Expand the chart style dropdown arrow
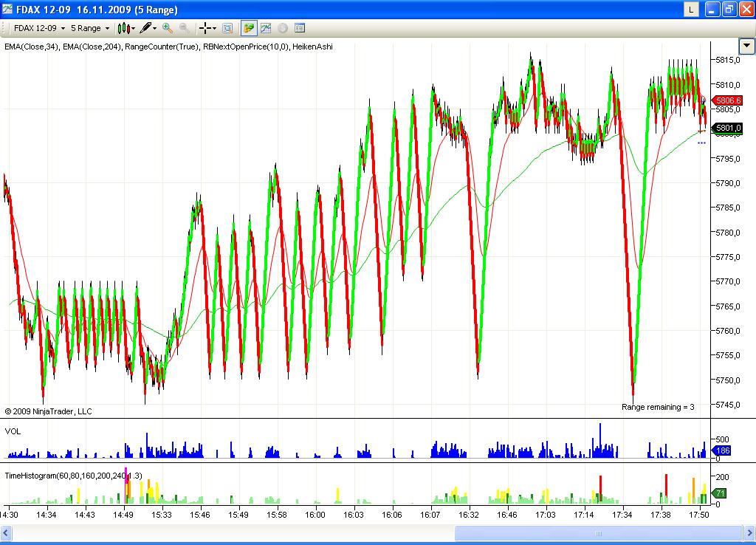The width and height of the screenshot is (756, 545). [x=133, y=29]
